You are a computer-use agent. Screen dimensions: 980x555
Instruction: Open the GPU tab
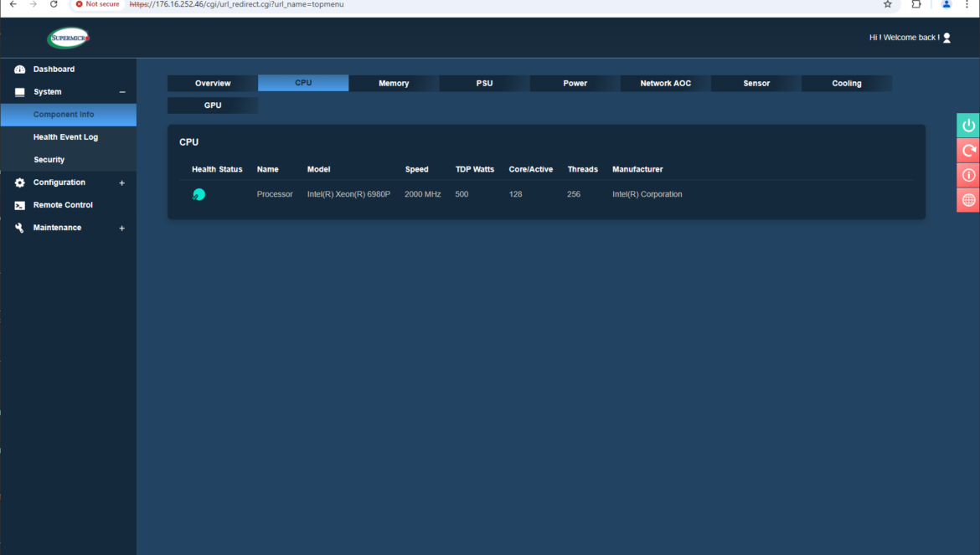pos(213,105)
